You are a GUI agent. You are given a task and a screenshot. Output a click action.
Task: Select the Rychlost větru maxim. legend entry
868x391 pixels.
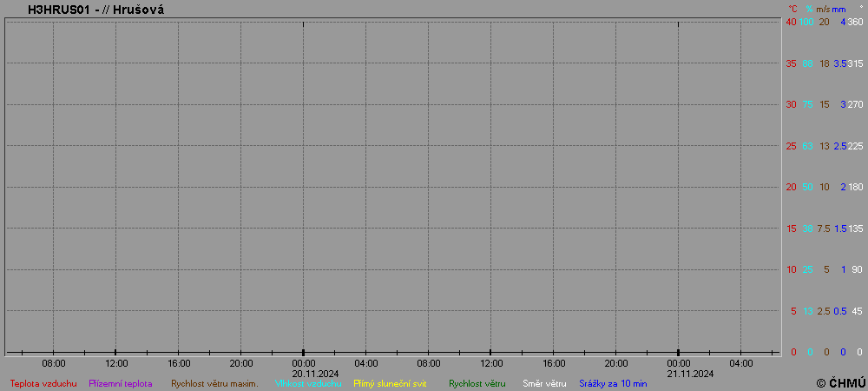click(214, 383)
